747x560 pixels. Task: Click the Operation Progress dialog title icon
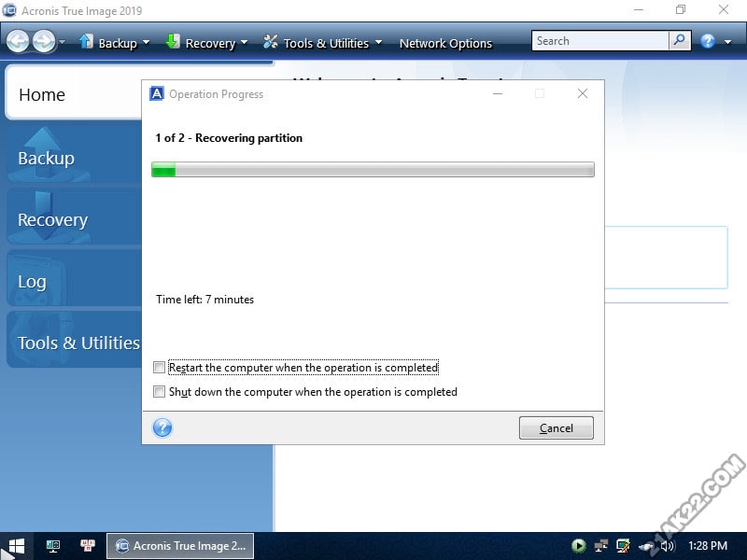coord(157,93)
